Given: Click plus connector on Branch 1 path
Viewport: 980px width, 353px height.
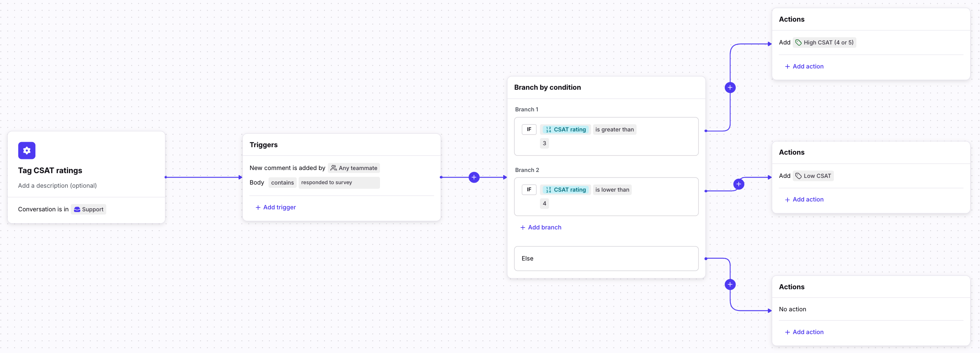Looking at the screenshot, I should coord(730,87).
